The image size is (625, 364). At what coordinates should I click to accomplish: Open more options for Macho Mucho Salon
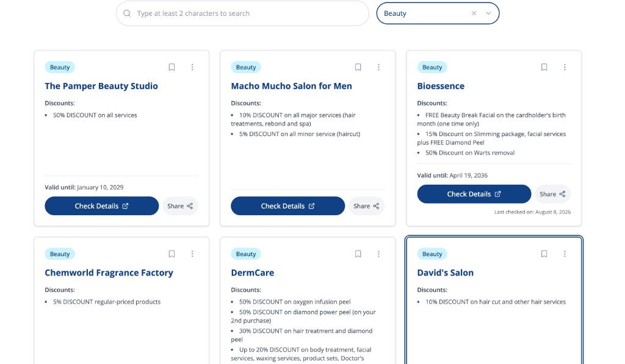click(x=378, y=67)
